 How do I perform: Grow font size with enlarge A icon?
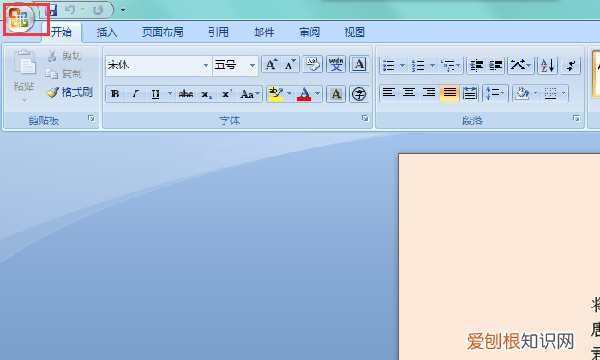tap(271, 65)
